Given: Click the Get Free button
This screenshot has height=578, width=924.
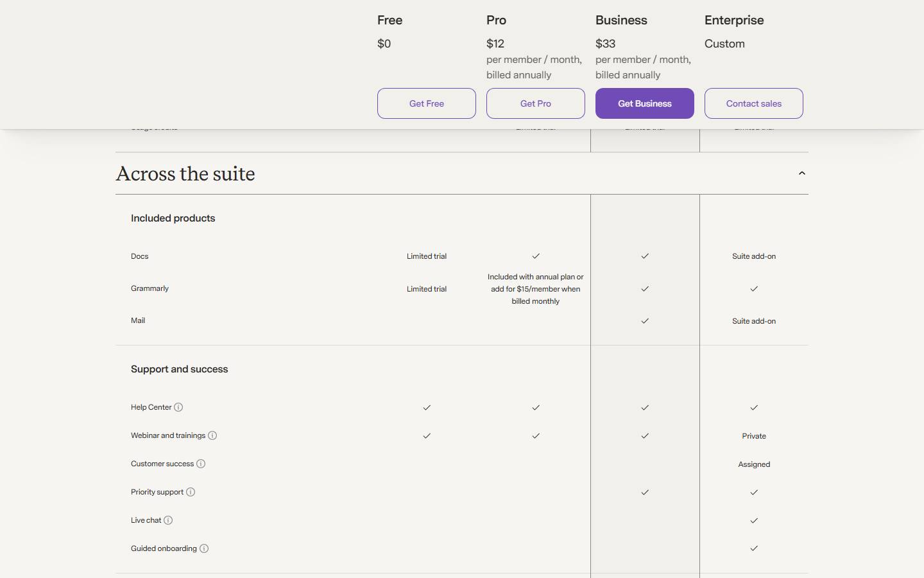Looking at the screenshot, I should 427,103.
